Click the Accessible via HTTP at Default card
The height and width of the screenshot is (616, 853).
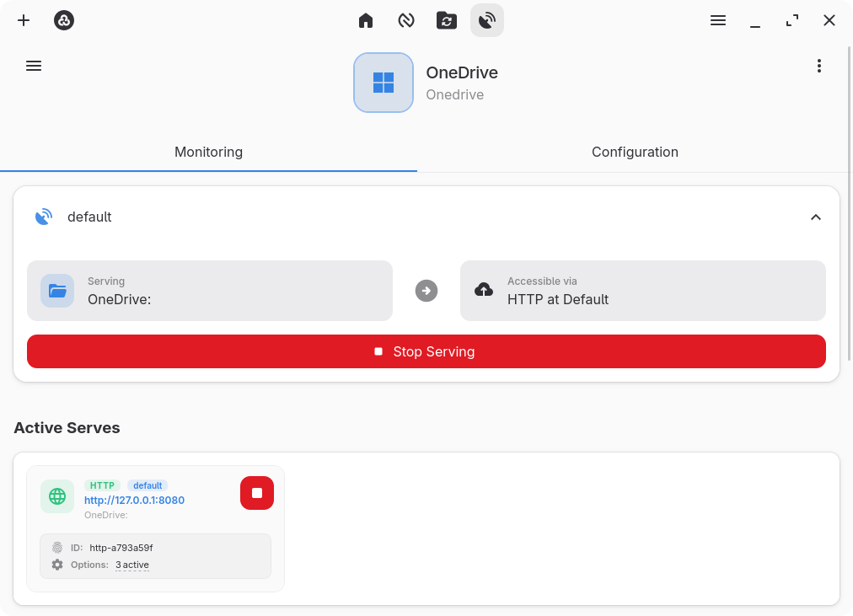coord(642,291)
